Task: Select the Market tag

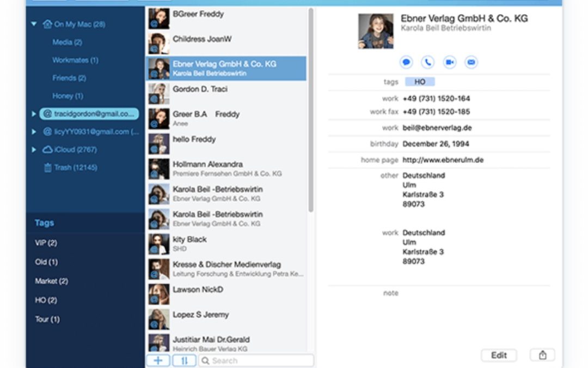Action: 50,281
